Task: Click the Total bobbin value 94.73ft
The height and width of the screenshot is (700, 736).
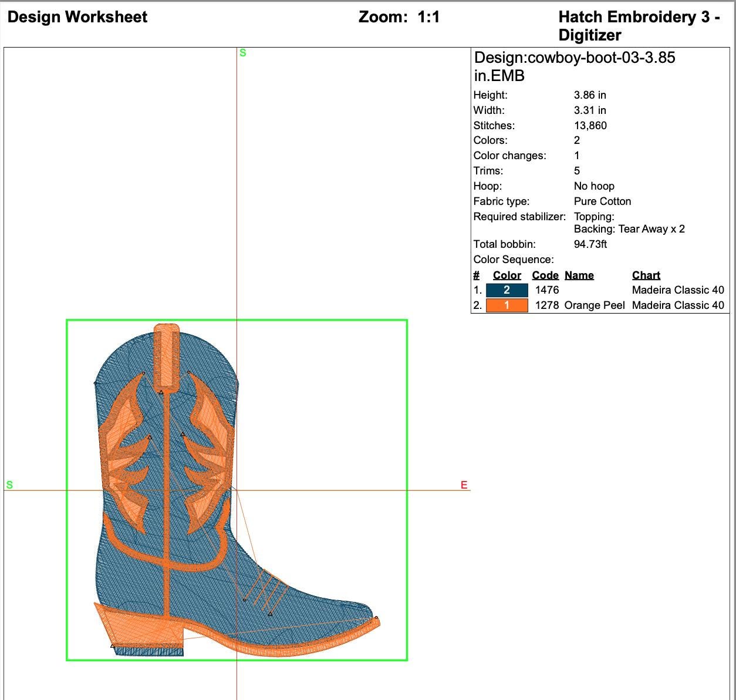Action: coord(590,244)
